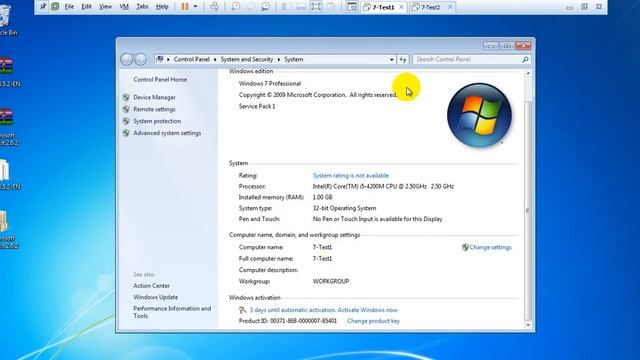Expand the power options dropdown arrow
Image resolution: width=640 pixels, height=360 pixels.
click(195, 7)
